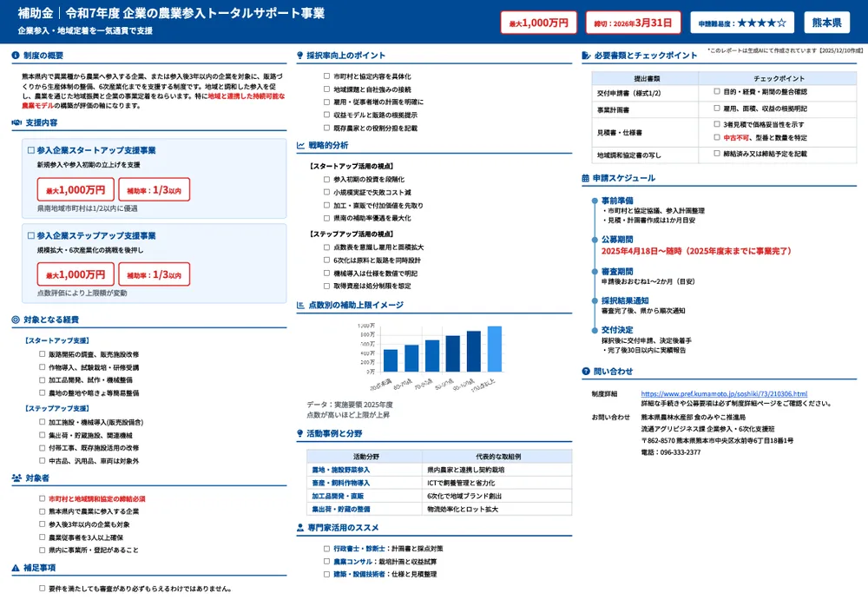Check the 市町村と協定内容を具体化 checkbox

(326, 77)
